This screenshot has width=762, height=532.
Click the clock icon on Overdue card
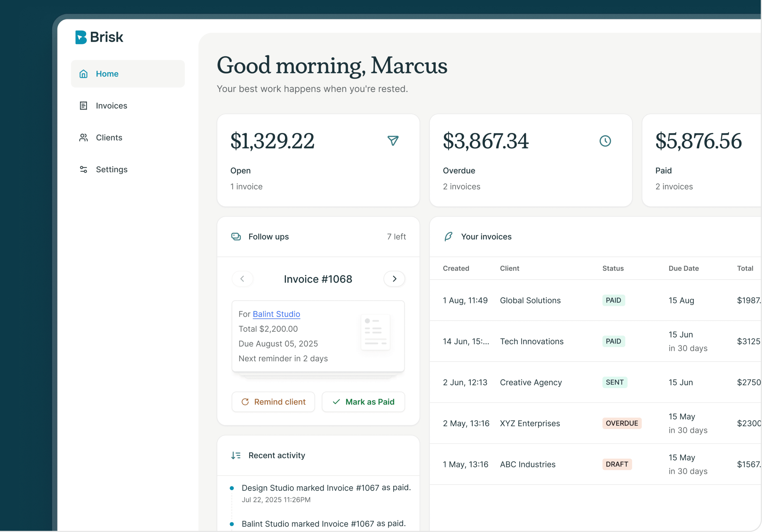coord(605,141)
